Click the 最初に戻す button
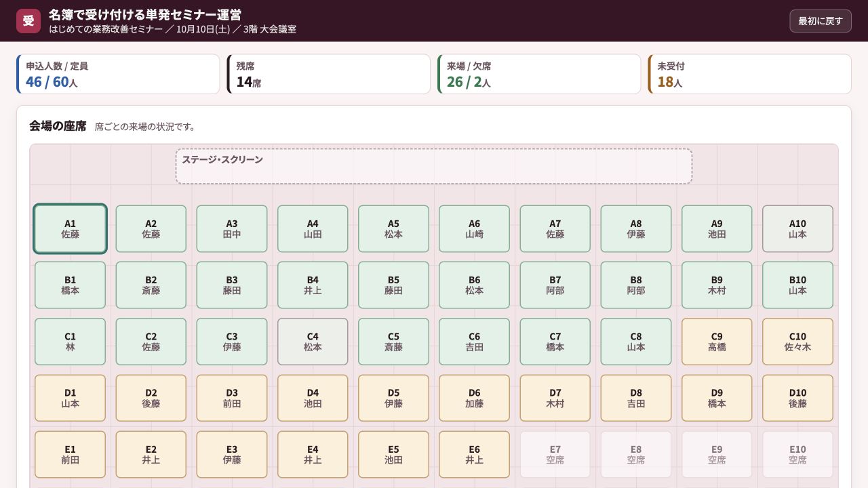 coord(821,21)
